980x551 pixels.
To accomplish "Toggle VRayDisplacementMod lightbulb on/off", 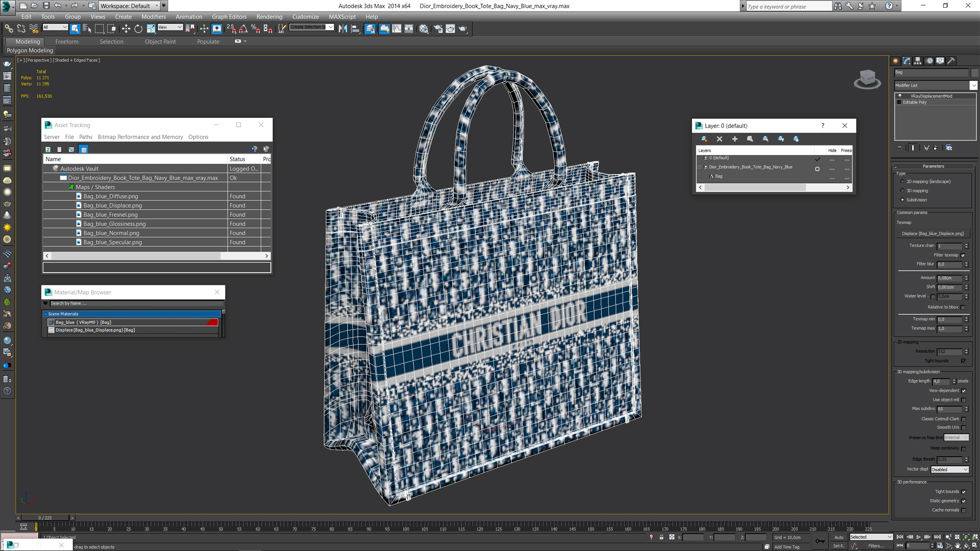I will click(x=899, y=96).
